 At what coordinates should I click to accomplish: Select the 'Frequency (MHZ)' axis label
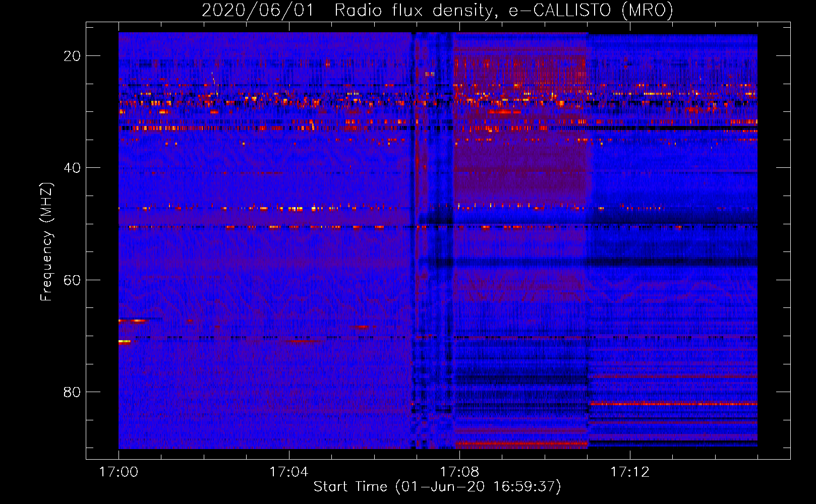46,242
